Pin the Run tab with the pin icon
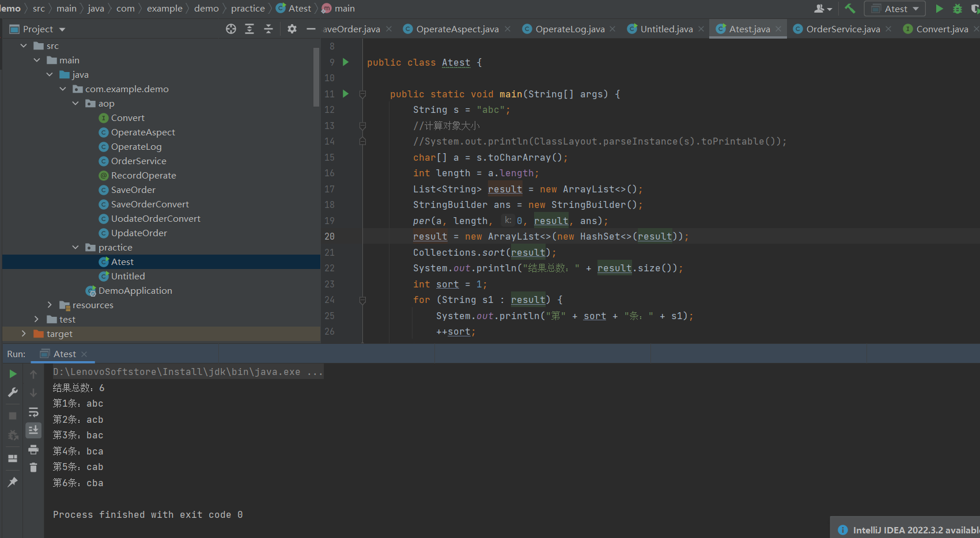This screenshot has height=538, width=980. (x=13, y=482)
